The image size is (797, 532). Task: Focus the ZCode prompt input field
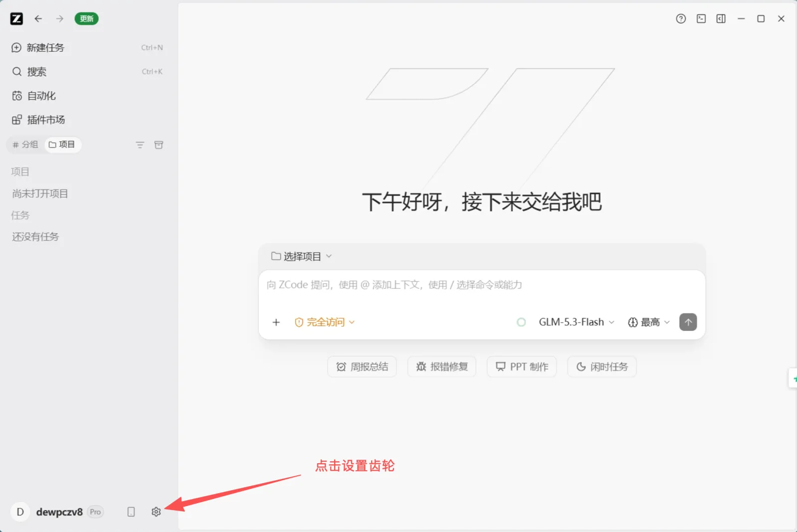482,285
